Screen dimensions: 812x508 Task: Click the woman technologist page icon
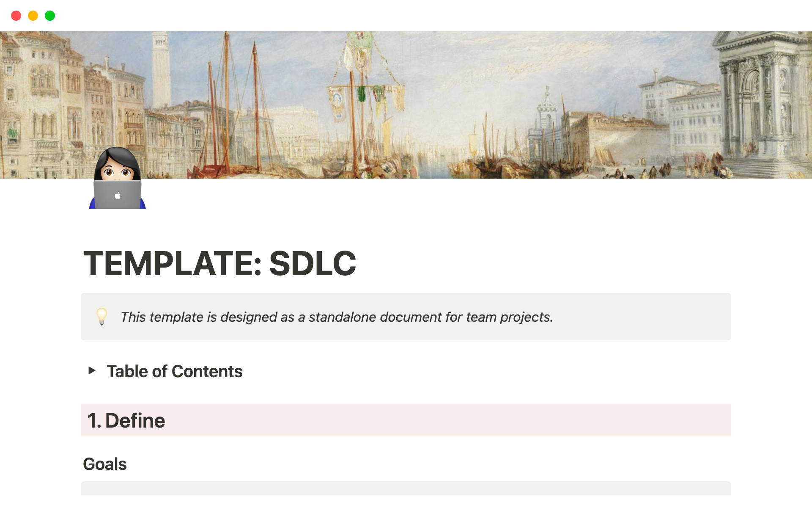117,179
